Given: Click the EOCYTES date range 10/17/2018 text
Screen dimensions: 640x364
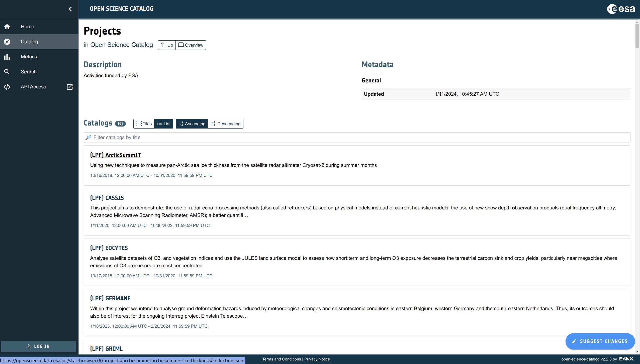Looking at the screenshot, I should 151,276.
